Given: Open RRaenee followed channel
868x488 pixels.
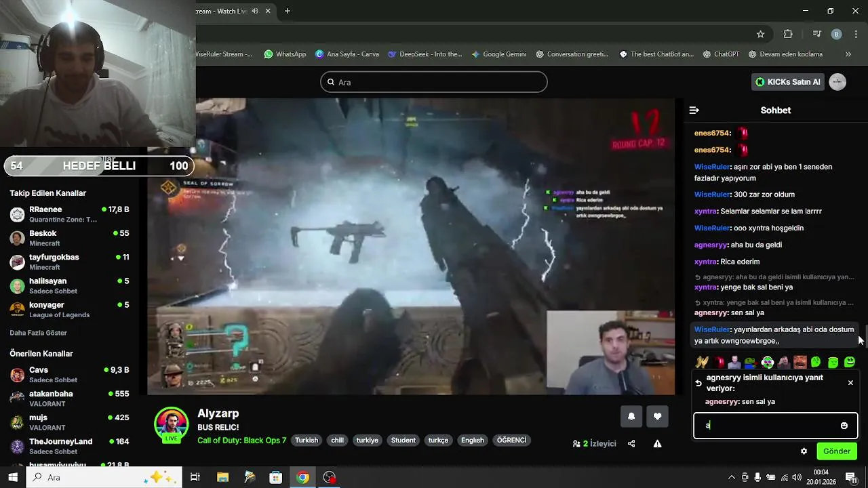Looking at the screenshot, I should click(69, 214).
